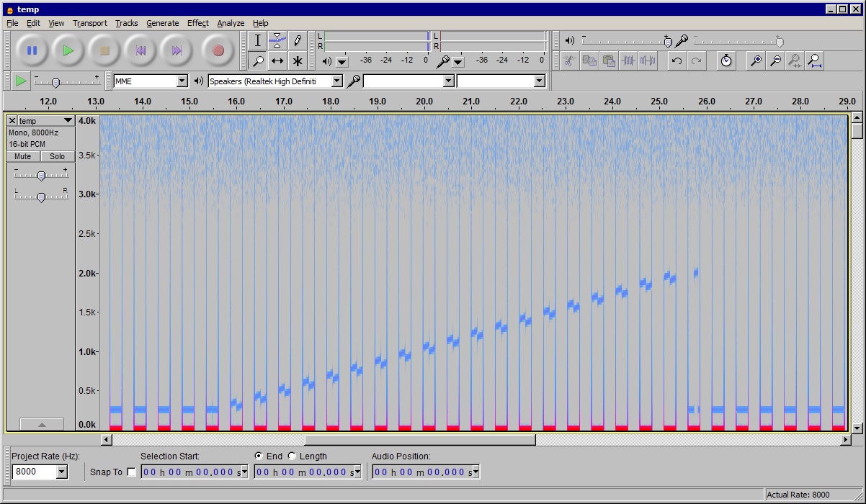
Task: Click the Play-at-Speed green arrow
Action: [x=21, y=81]
